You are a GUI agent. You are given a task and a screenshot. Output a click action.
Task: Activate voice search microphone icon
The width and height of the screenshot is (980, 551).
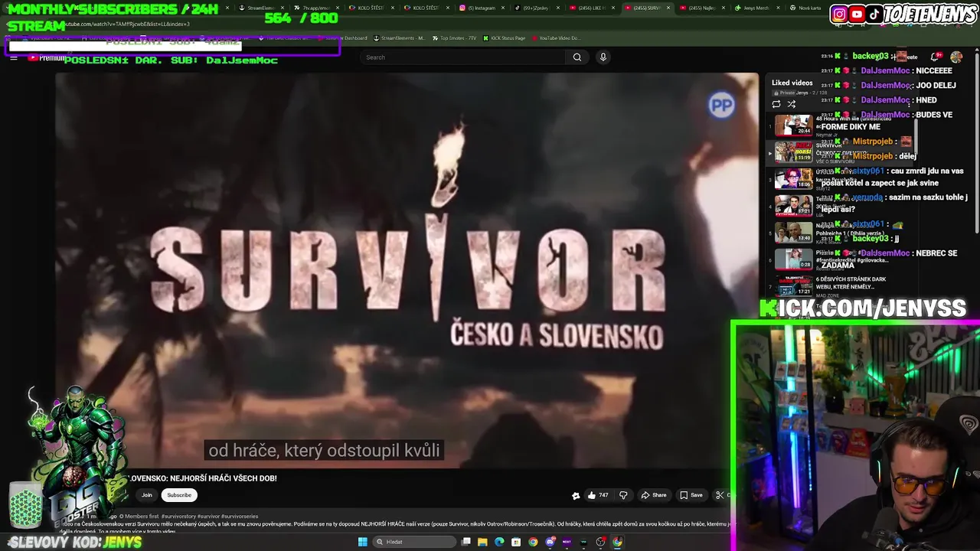tap(603, 57)
